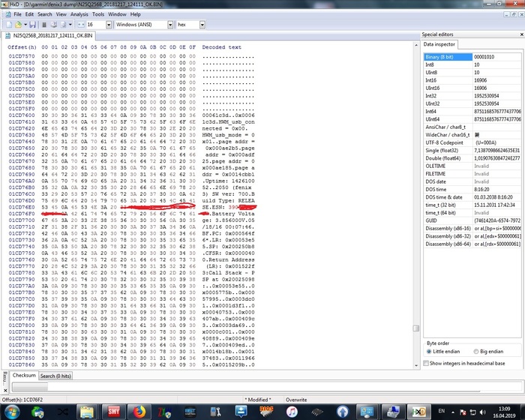Click the volume speaker tray icon

tap(482, 412)
